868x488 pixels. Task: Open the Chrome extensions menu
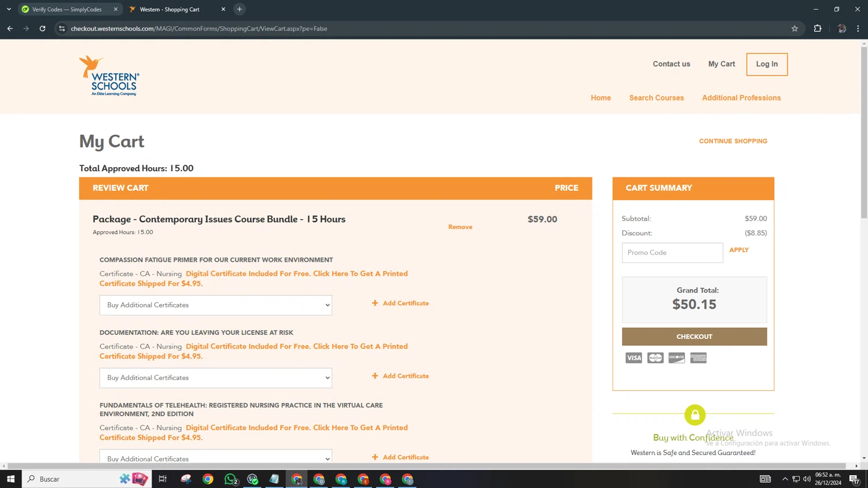tap(818, 28)
